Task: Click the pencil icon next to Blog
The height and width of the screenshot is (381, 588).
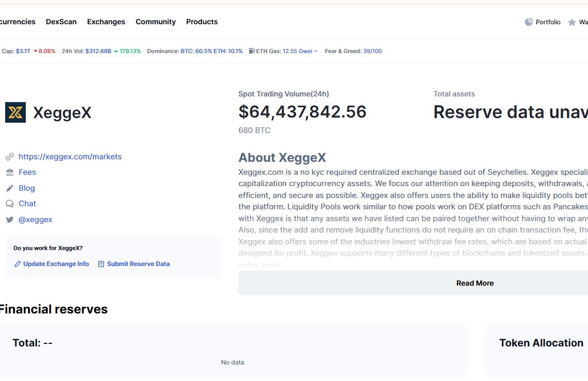Action: [10, 188]
